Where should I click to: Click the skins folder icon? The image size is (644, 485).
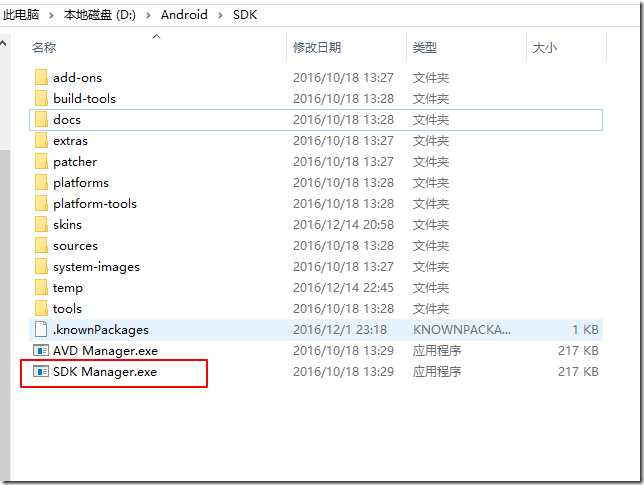(41, 224)
